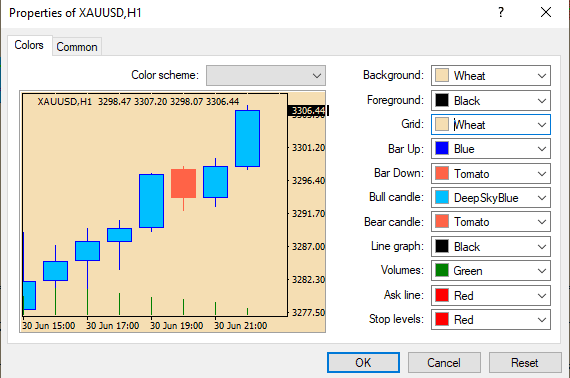Screen dimensions: 570x378
Task: Click the 30 Jun 21:00 time label
Action: 241,326
